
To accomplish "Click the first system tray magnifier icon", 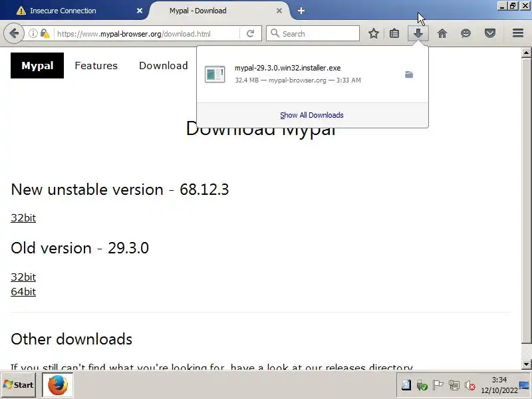I will [x=406, y=385].
